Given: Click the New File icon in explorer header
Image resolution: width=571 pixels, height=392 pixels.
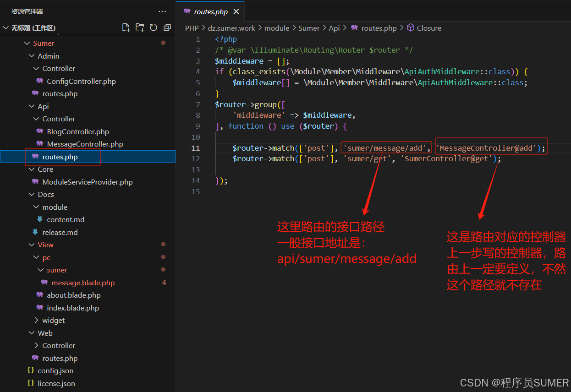Looking at the screenshot, I should [x=126, y=27].
